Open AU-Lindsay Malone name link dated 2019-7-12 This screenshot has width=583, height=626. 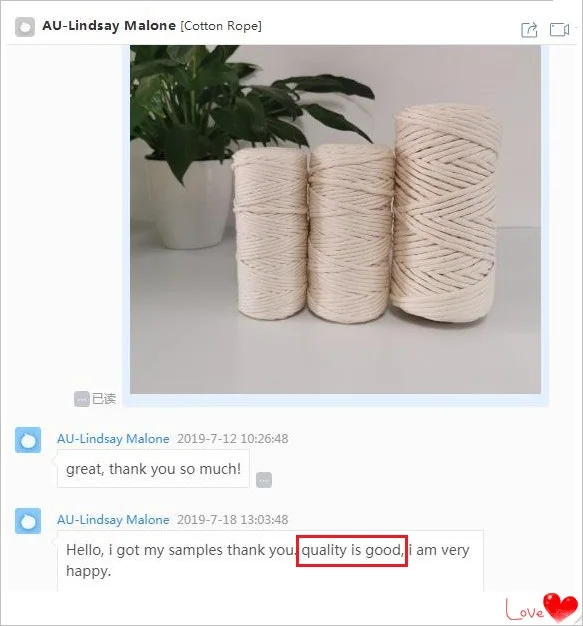113,439
